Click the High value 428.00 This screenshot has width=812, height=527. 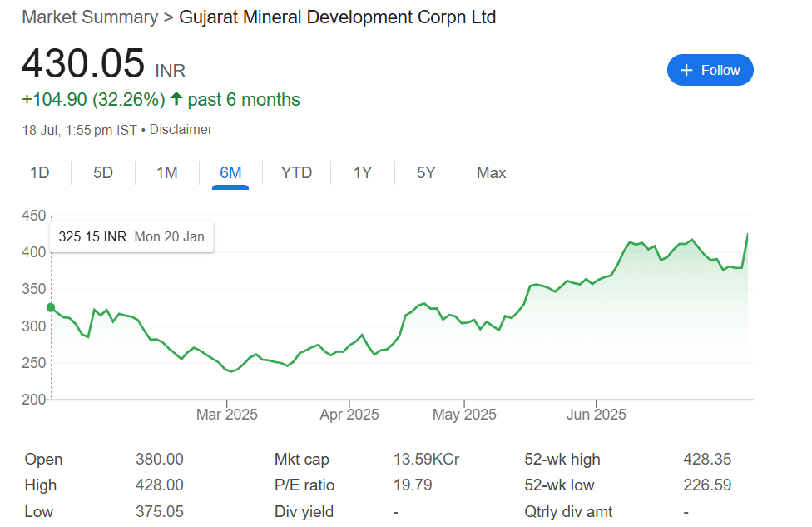coord(160,485)
